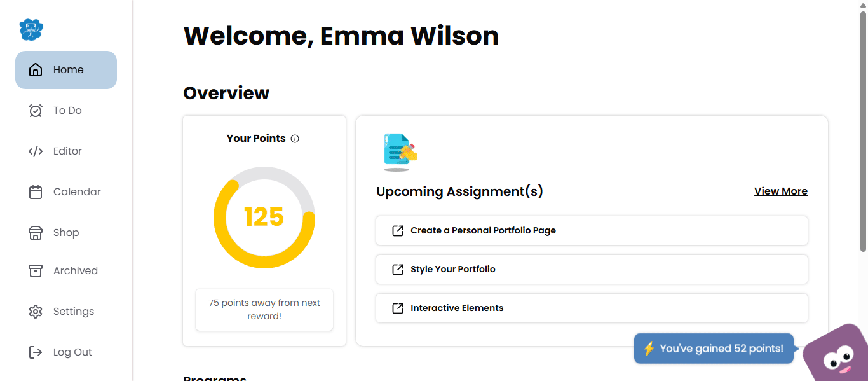Click the Archived box icon

point(36,271)
